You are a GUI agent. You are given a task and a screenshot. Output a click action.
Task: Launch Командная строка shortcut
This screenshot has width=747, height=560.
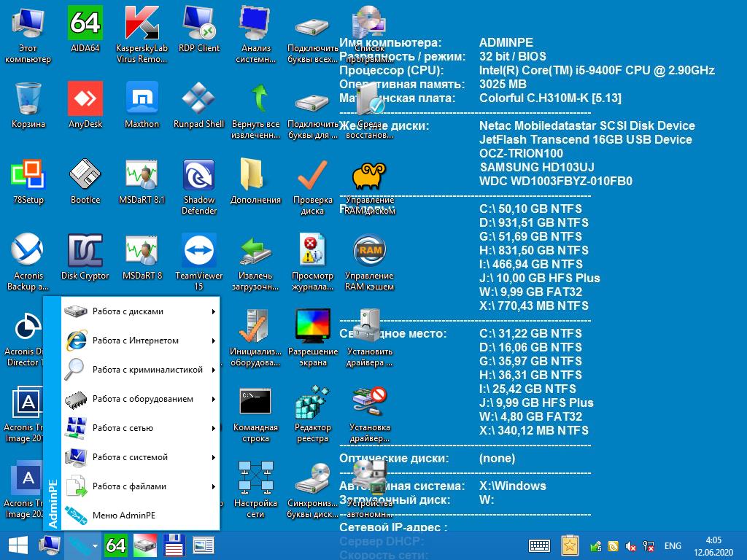[x=255, y=402]
